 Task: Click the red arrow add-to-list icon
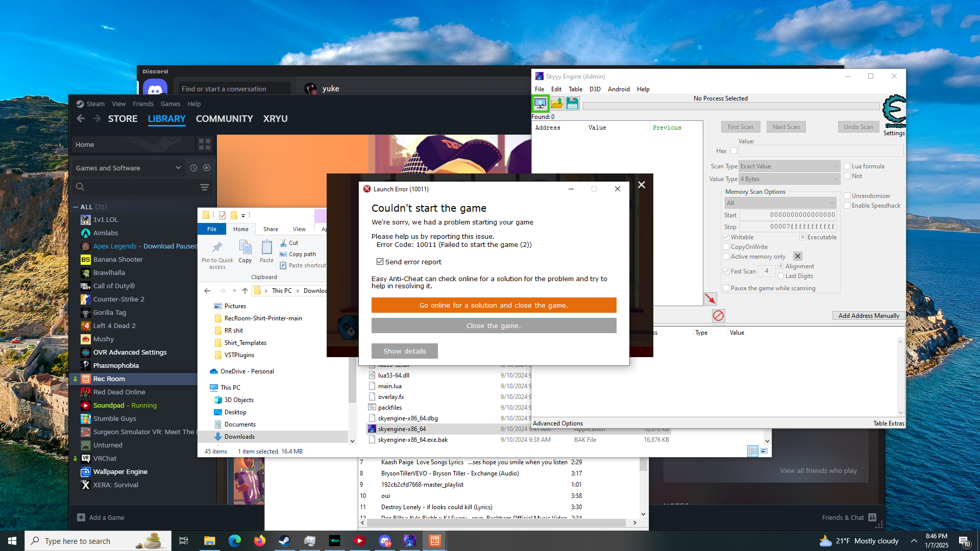coord(710,299)
